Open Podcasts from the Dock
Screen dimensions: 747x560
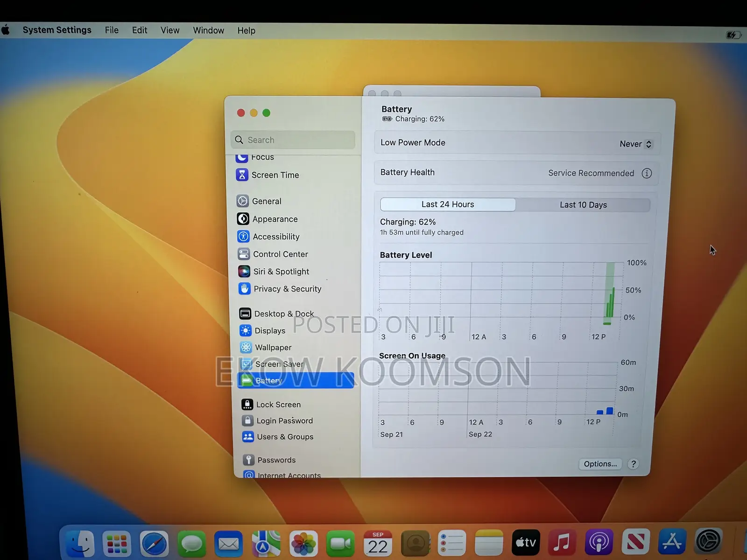599,542
